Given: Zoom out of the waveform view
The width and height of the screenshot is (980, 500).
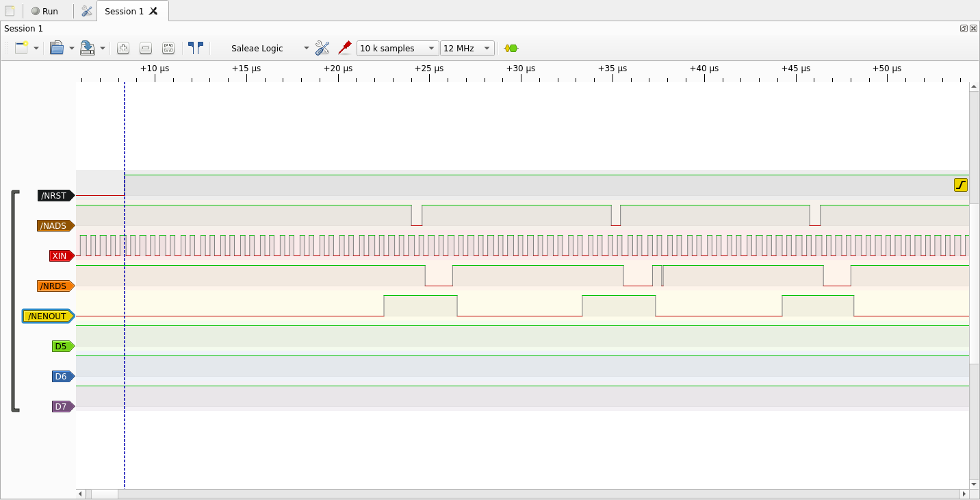Looking at the screenshot, I should coord(146,48).
